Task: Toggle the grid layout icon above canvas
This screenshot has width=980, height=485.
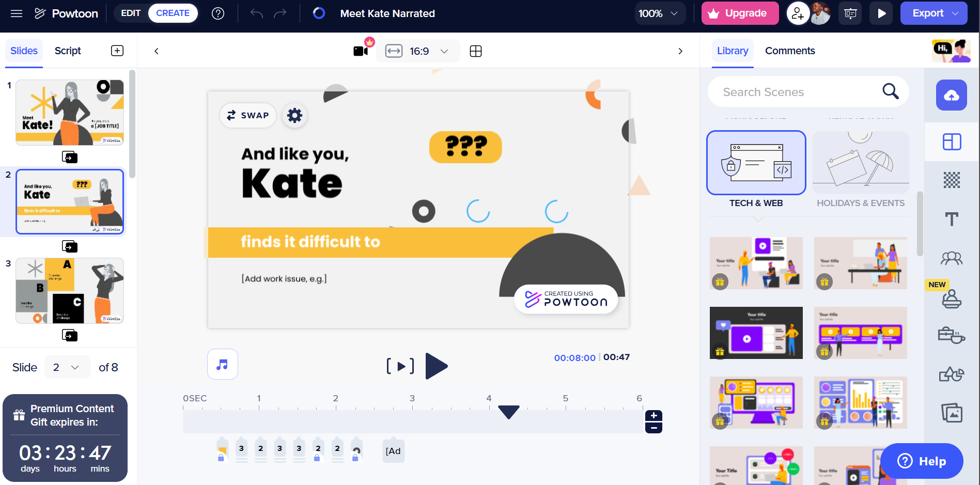Action: [476, 51]
